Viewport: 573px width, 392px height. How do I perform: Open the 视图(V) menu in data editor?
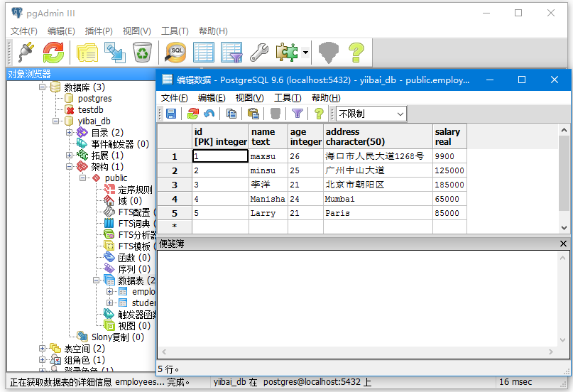[x=249, y=98]
